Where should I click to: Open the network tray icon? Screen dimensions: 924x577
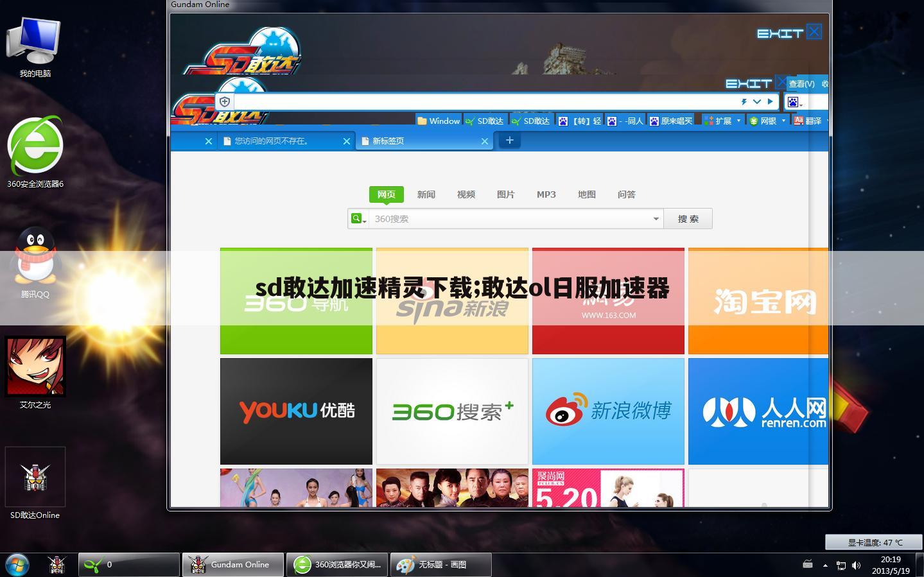click(841, 565)
